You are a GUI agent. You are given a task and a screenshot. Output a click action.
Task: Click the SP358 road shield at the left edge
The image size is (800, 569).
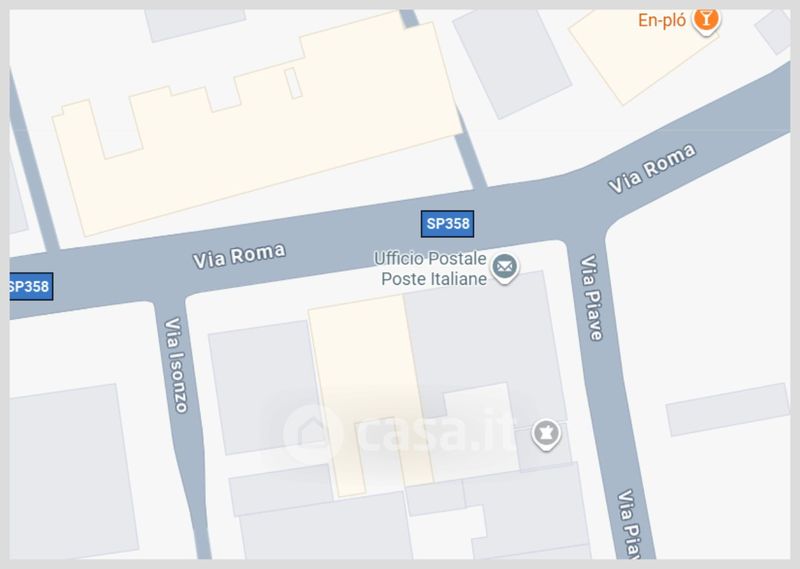pos(31,286)
